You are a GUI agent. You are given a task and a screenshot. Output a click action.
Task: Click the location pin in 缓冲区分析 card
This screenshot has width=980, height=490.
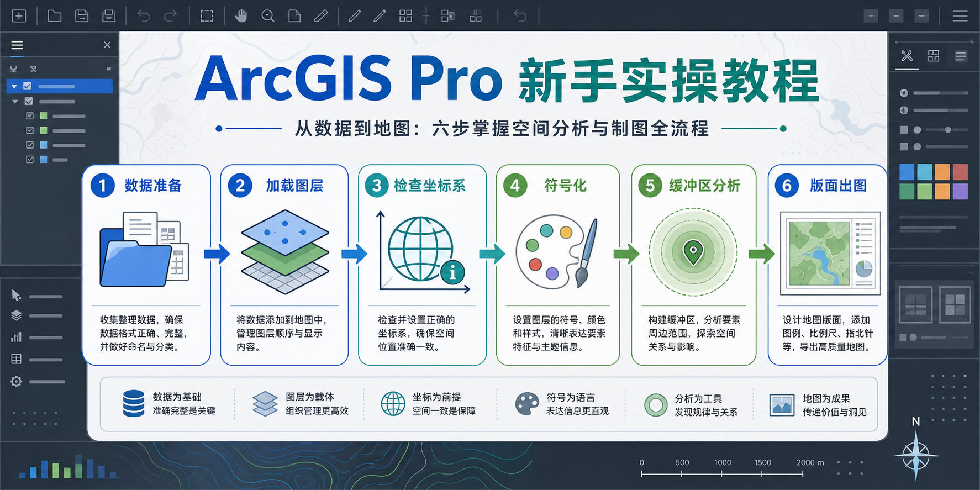pyautogui.click(x=693, y=252)
